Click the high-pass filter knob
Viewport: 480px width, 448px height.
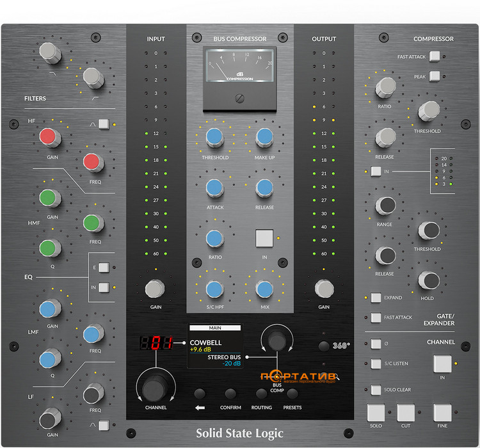pos(93,78)
